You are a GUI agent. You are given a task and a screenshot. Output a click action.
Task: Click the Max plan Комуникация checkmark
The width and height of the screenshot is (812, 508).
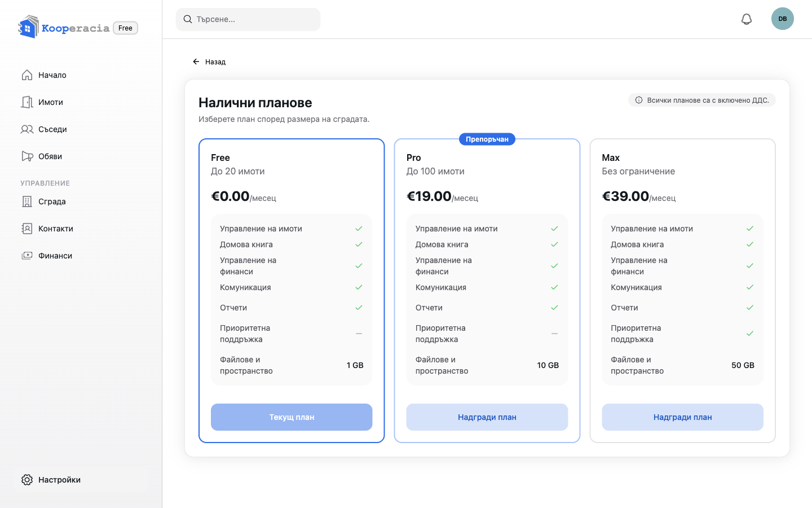pos(750,287)
